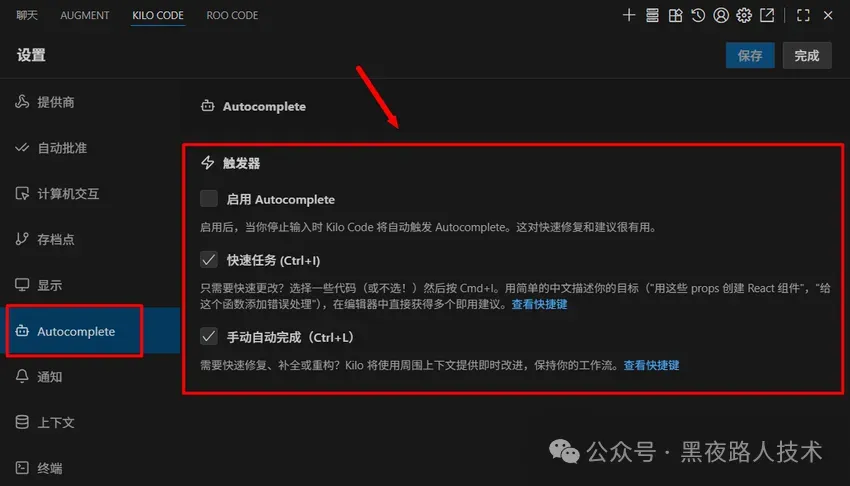Click the robot icon beside sidebar Autocomplete

(22, 331)
